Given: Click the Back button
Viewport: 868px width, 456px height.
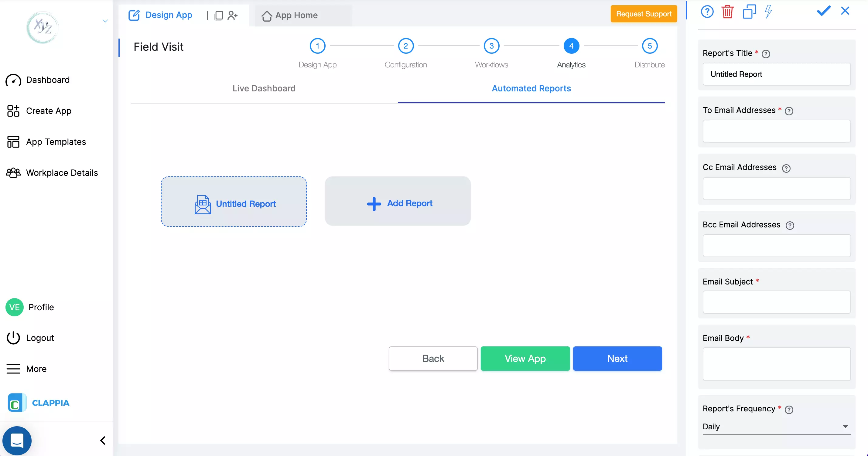Looking at the screenshot, I should tap(433, 358).
